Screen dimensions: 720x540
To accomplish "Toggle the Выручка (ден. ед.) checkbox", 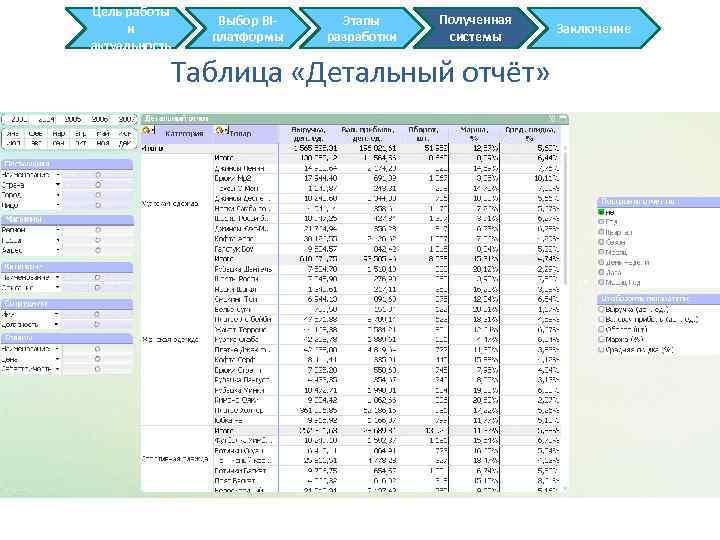I will [601, 309].
